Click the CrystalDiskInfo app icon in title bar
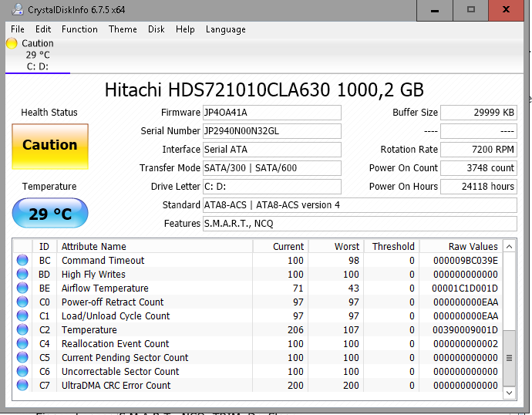The height and width of the screenshot is (415, 532). pos(17,9)
